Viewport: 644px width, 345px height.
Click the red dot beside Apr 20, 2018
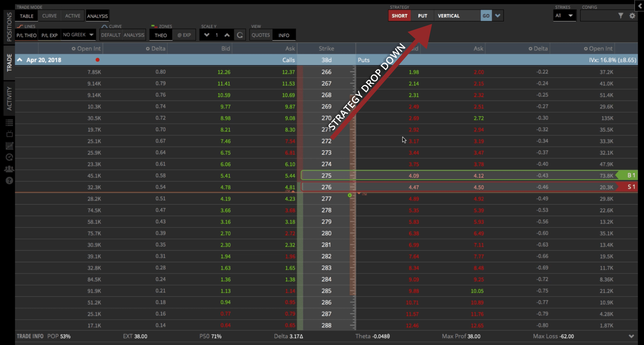coord(98,60)
